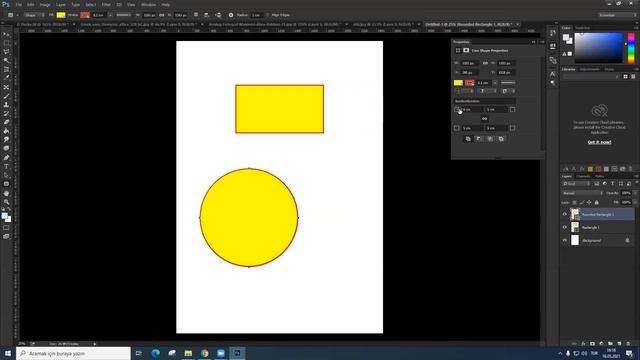Image resolution: width=640 pixels, height=360 pixels.
Task: Switch to the Swatches tab
Action: pos(582,28)
